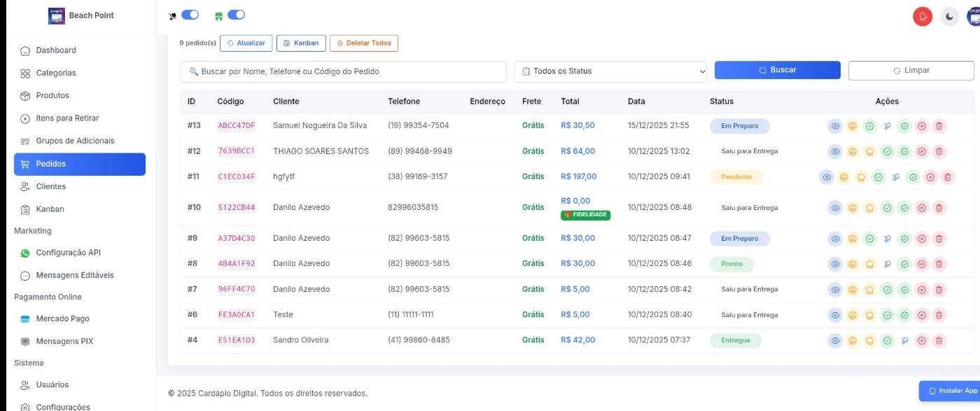Switch to dark mode with moon icon
Viewport: 980px width, 411px height.
949,16
